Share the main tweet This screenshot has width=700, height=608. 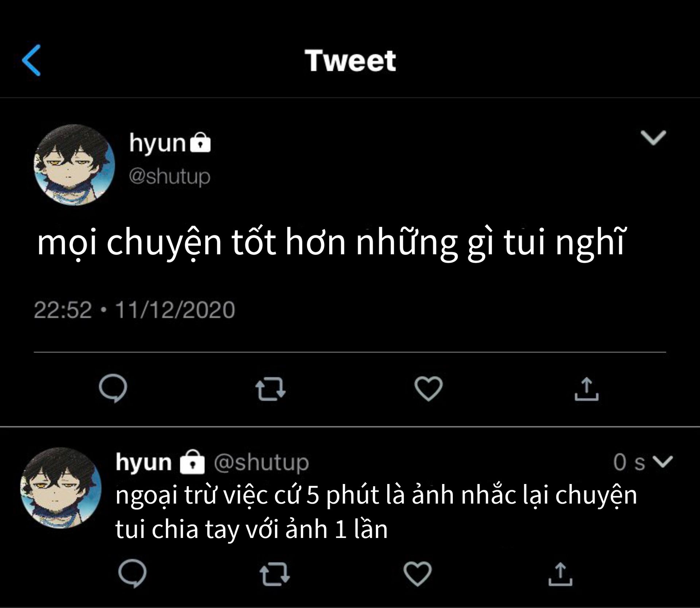[x=586, y=389]
